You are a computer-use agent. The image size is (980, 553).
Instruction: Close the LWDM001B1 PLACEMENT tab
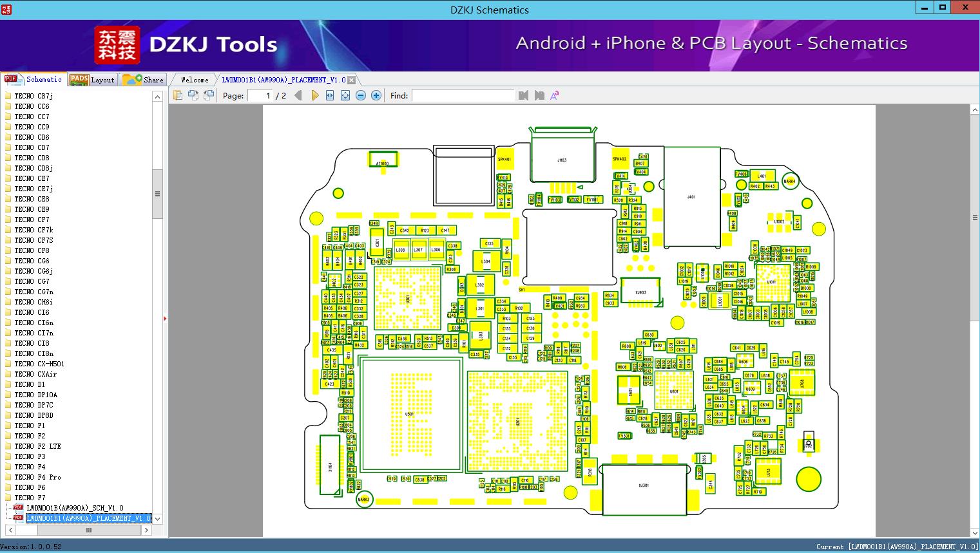click(351, 80)
